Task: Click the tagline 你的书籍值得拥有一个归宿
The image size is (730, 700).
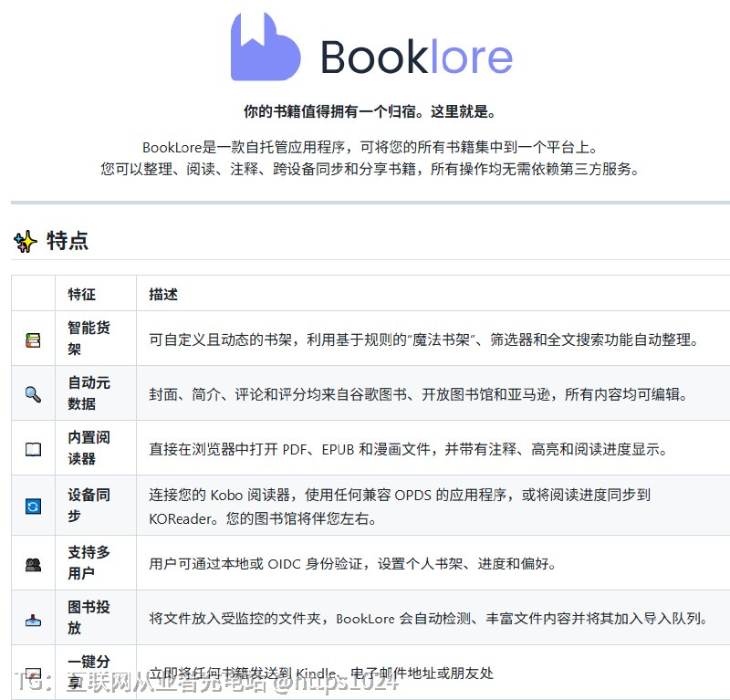Action: click(x=370, y=111)
